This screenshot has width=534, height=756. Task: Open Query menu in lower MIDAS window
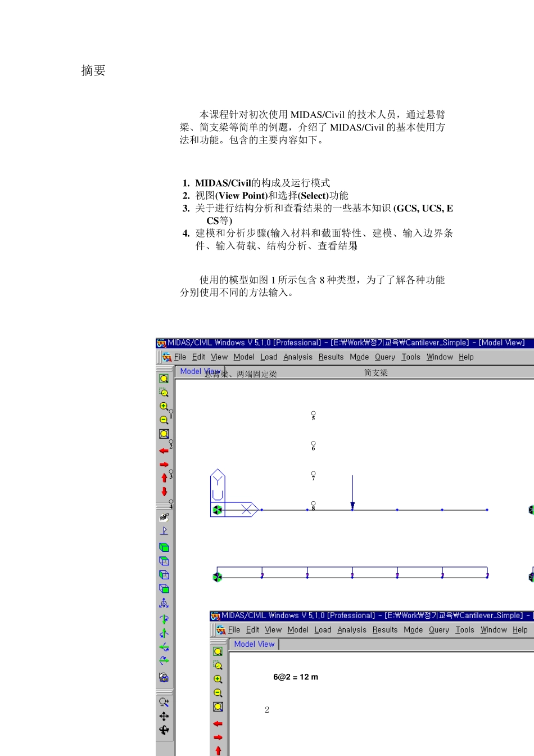(439, 630)
